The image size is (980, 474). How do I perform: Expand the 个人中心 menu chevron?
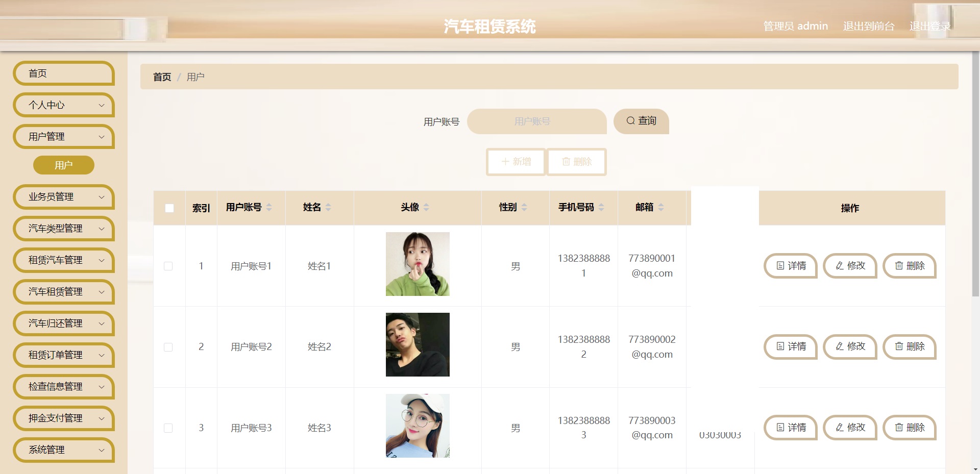click(102, 105)
